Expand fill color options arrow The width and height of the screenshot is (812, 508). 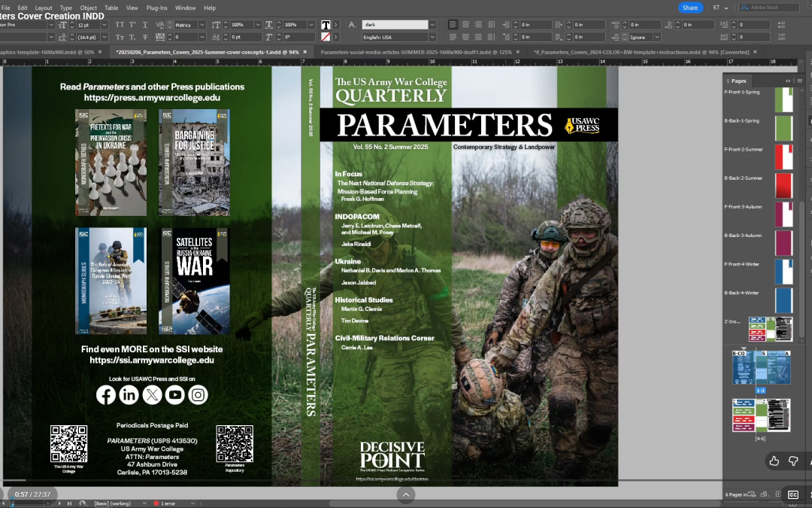336,25
